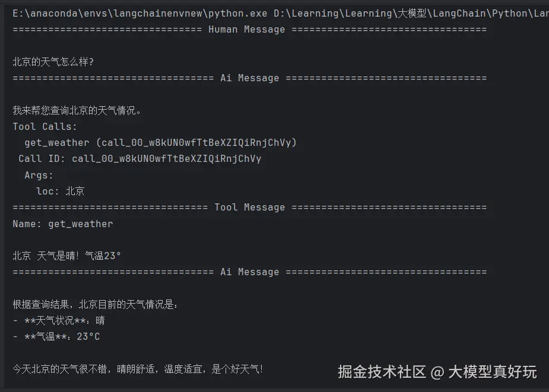Click the **天气状况**: 晴 bullet line
This screenshot has width=549, height=392.
(59, 320)
